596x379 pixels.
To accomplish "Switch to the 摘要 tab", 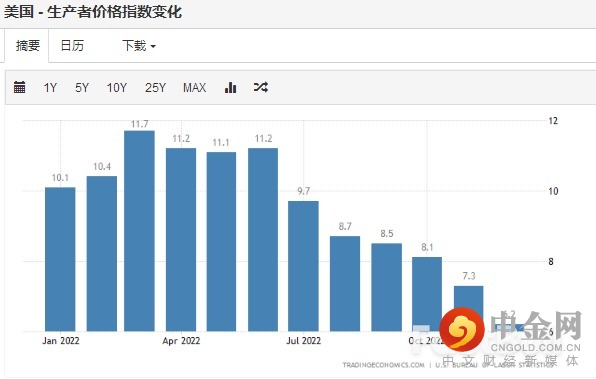I will [x=27, y=46].
